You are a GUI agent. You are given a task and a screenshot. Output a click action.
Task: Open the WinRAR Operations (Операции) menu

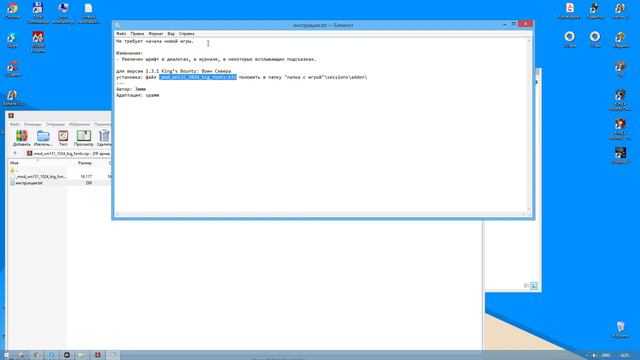tap(55, 124)
